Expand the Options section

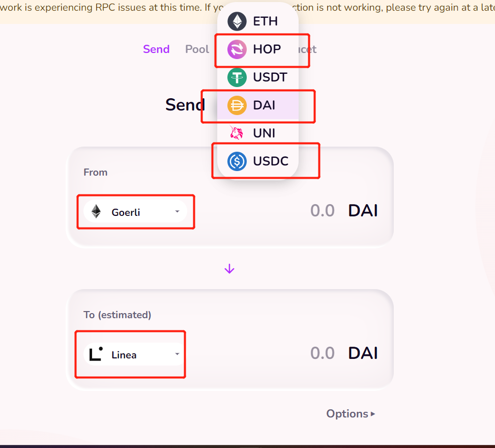pos(351,414)
